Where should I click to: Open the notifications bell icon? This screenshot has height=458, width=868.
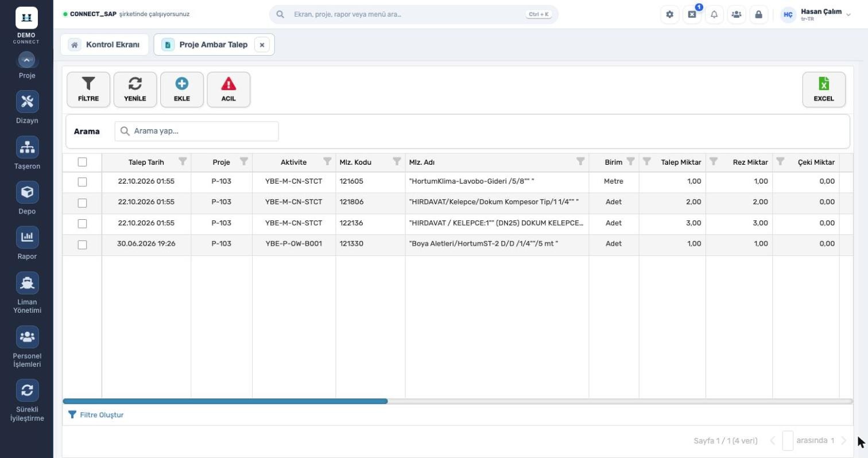(714, 14)
